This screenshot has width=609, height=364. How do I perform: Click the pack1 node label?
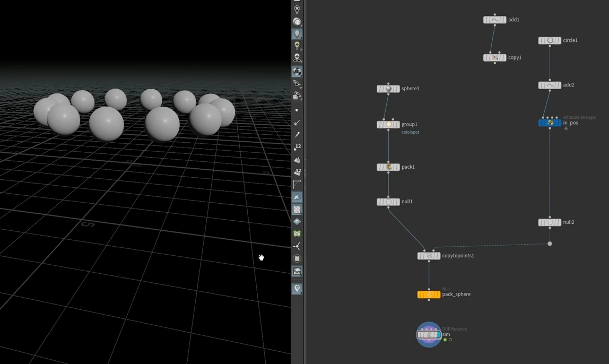408,167
